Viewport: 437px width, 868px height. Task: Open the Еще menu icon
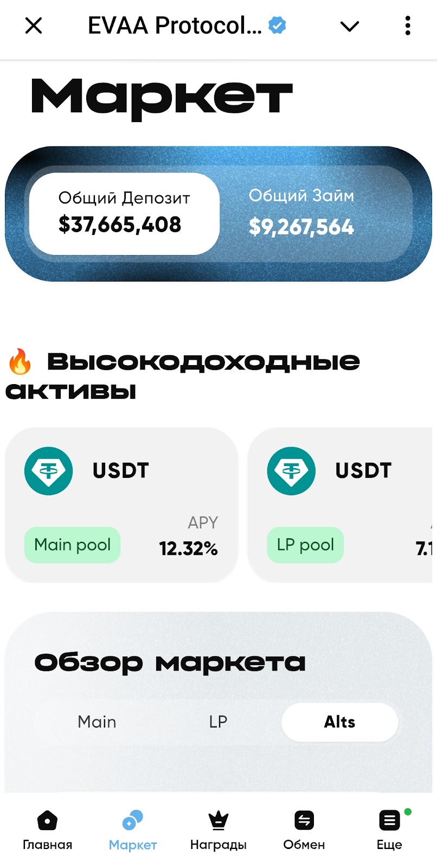(x=389, y=821)
